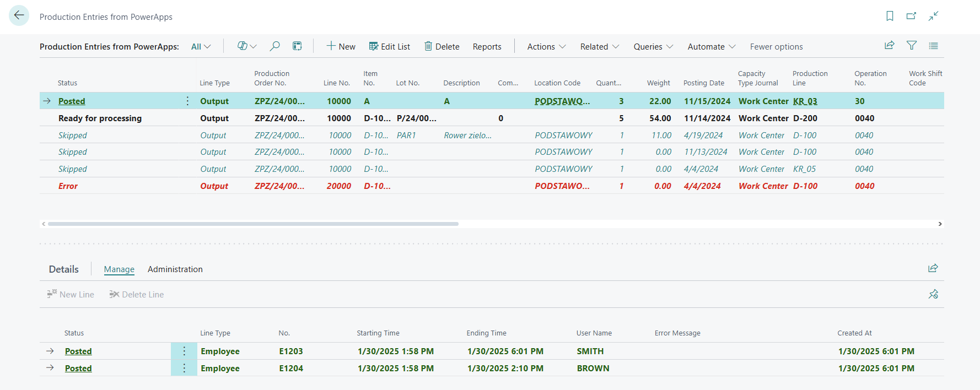Screen dimensions: 980x390
Task: Pin the Details action bar
Action: pyautogui.click(x=933, y=294)
